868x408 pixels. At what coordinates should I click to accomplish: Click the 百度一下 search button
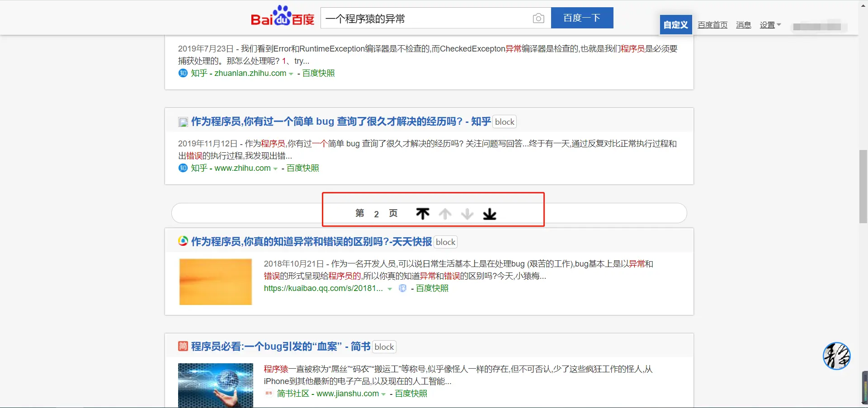pos(581,18)
